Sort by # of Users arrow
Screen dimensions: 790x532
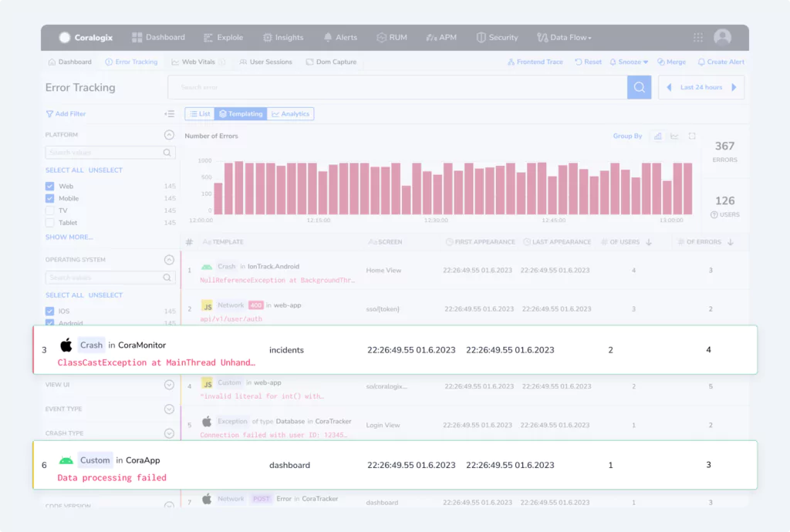pyautogui.click(x=649, y=242)
